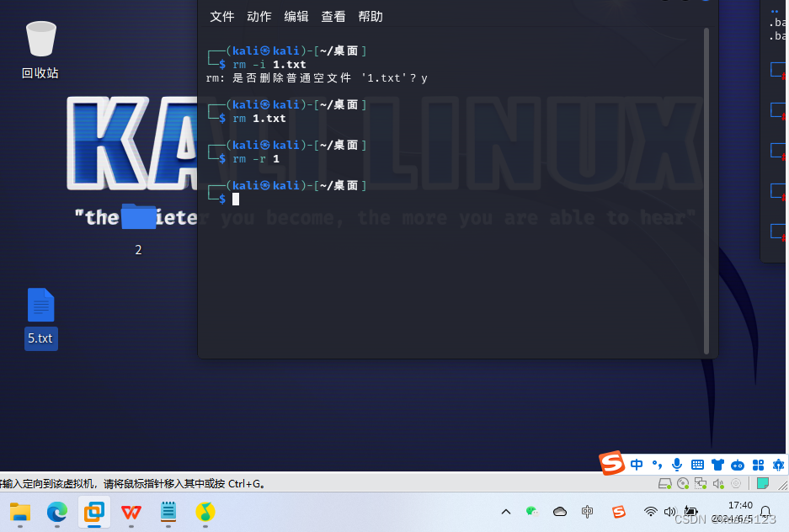Click the 5.txt file name label
789x532 pixels.
[x=40, y=338]
